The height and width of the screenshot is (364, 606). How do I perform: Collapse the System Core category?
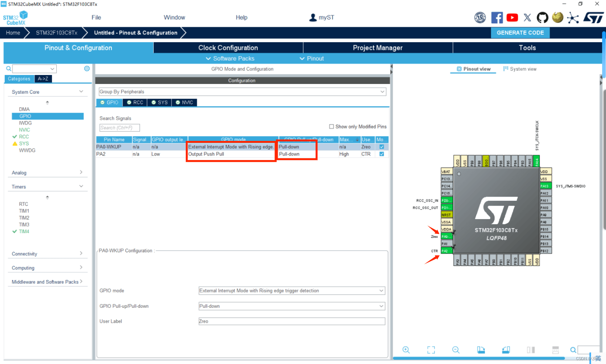point(81,92)
